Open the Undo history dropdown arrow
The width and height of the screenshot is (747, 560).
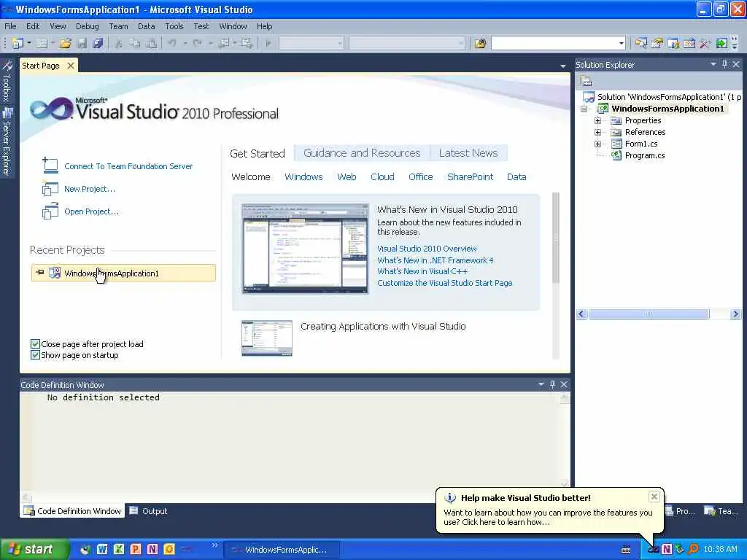click(185, 43)
